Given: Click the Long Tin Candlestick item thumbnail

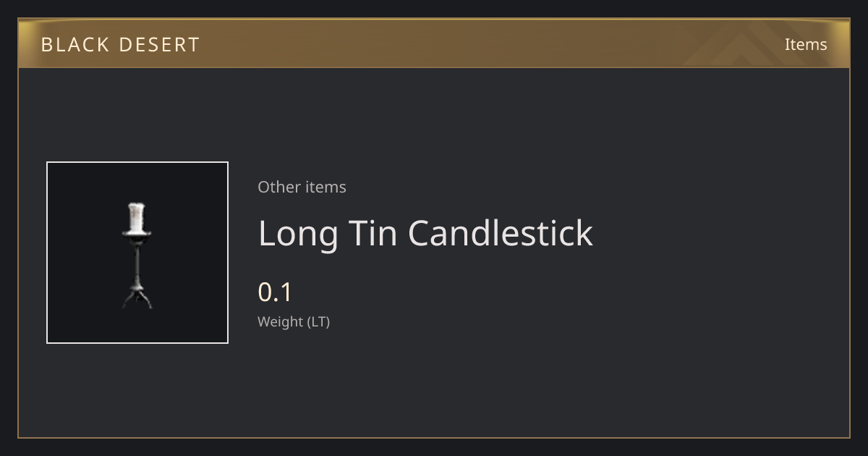Looking at the screenshot, I should click(x=137, y=253).
